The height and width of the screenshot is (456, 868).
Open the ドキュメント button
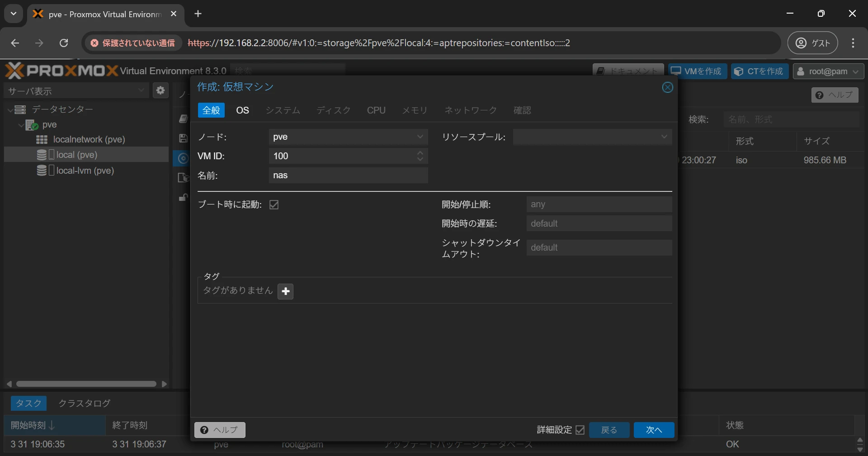click(x=628, y=70)
